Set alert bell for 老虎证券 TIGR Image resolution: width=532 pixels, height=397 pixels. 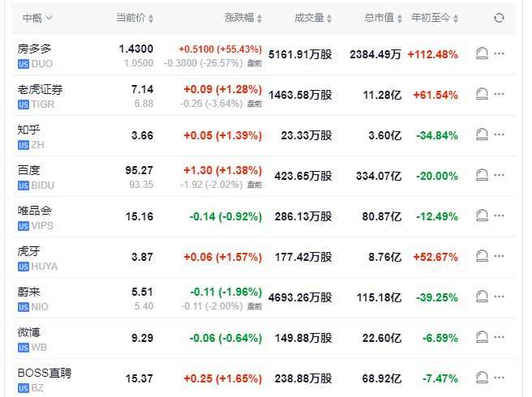(482, 94)
